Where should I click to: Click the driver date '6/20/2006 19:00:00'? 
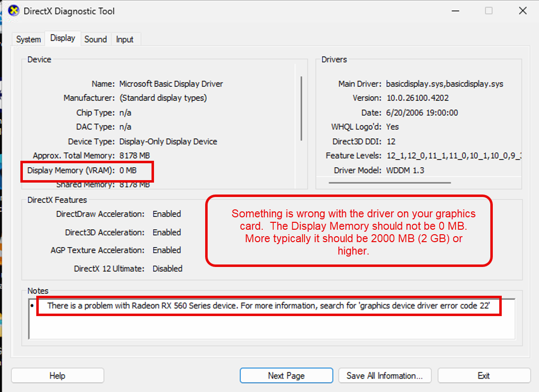pyautogui.click(x=422, y=113)
